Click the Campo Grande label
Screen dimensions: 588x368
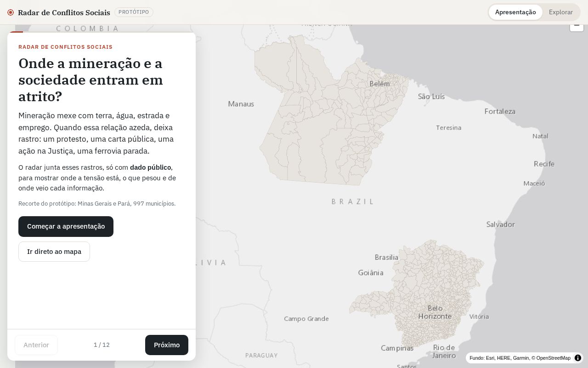point(306,319)
